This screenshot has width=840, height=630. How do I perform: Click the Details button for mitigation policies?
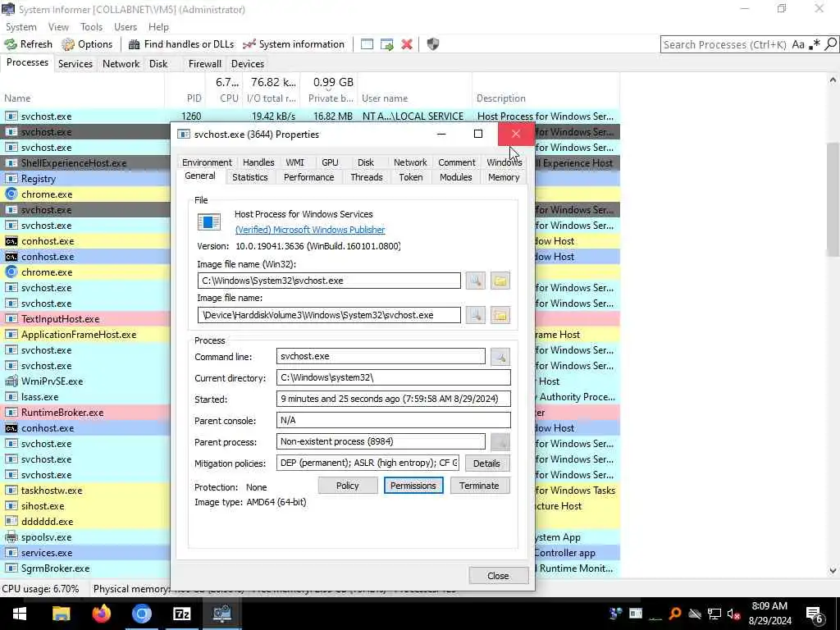[486, 463]
